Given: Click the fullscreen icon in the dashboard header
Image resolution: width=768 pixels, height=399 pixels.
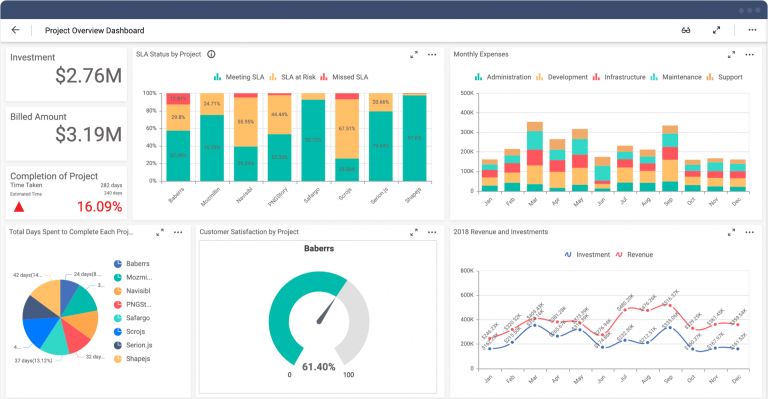Looking at the screenshot, I should [x=716, y=30].
